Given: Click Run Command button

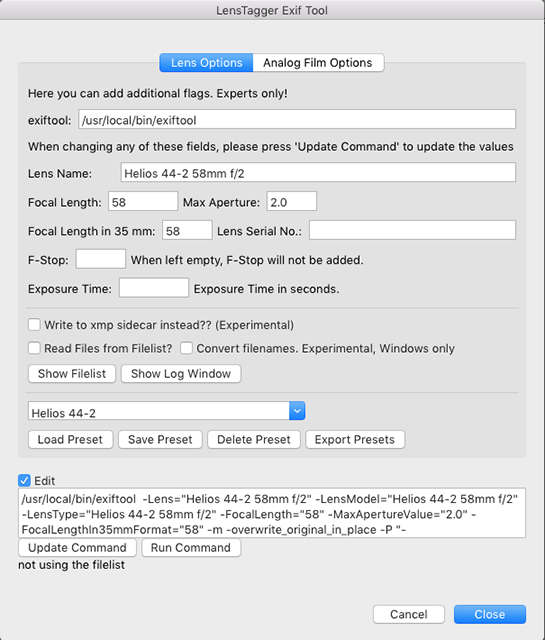Looking at the screenshot, I should point(191,548).
